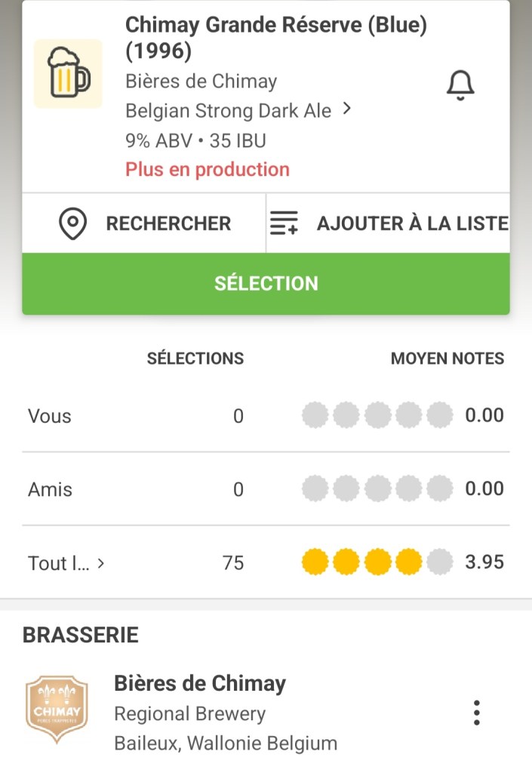This screenshot has width=532, height=773.
Task: Open the Bières de Chimay brewery link under the beer title
Action: point(201,82)
